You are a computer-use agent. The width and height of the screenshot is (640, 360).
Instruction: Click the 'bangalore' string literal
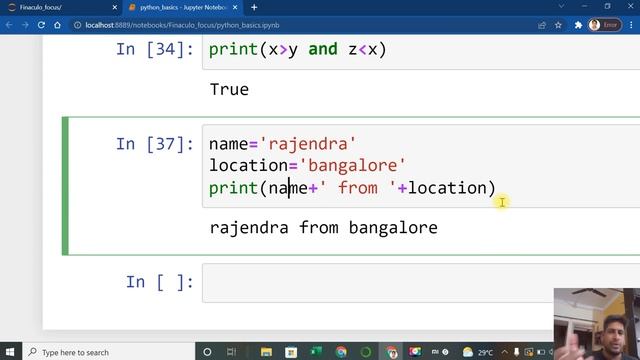353,165
